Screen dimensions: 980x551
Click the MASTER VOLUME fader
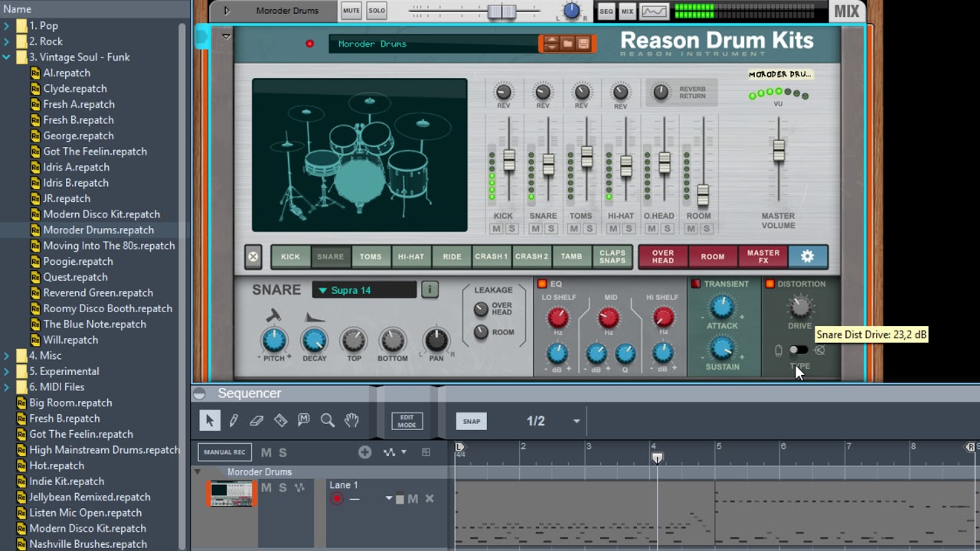point(779,150)
